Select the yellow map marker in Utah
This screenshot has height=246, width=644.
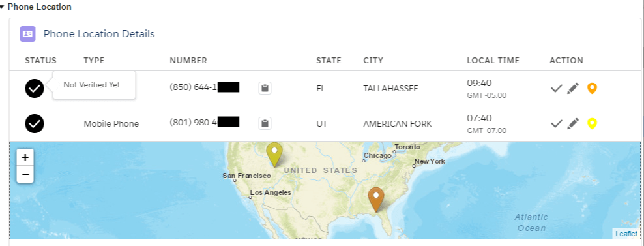coord(274,154)
